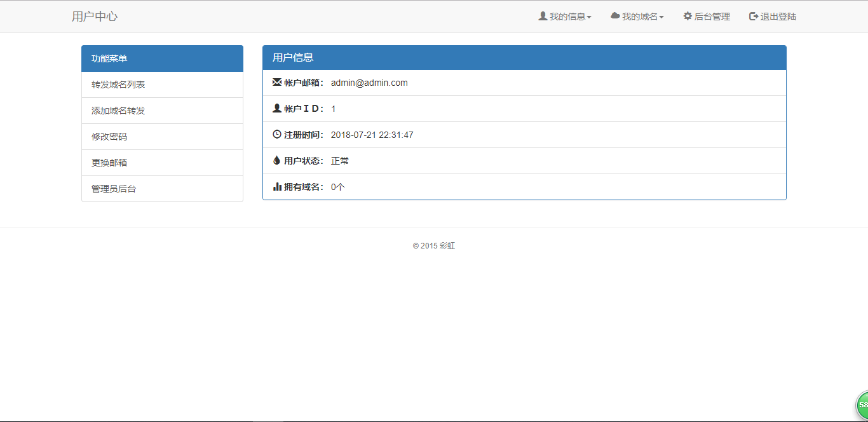Choose 更换邮箱 from sidebar
The height and width of the screenshot is (422, 868).
point(162,163)
